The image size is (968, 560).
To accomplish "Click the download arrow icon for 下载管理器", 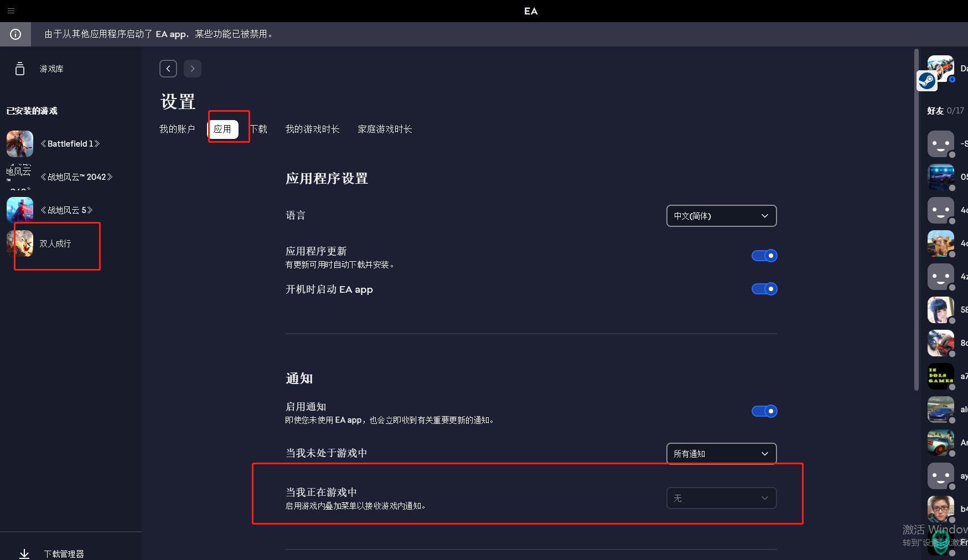I will pos(24,553).
